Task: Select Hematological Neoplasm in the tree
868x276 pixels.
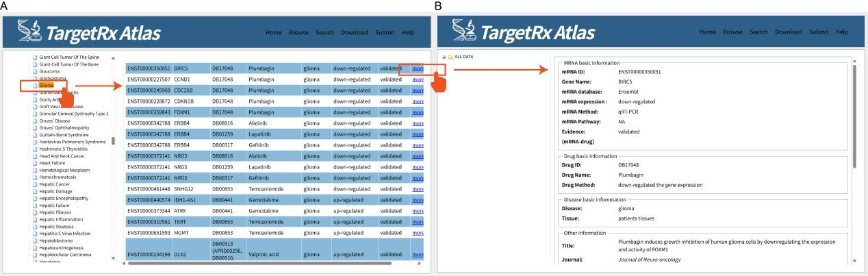Action: (x=65, y=170)
